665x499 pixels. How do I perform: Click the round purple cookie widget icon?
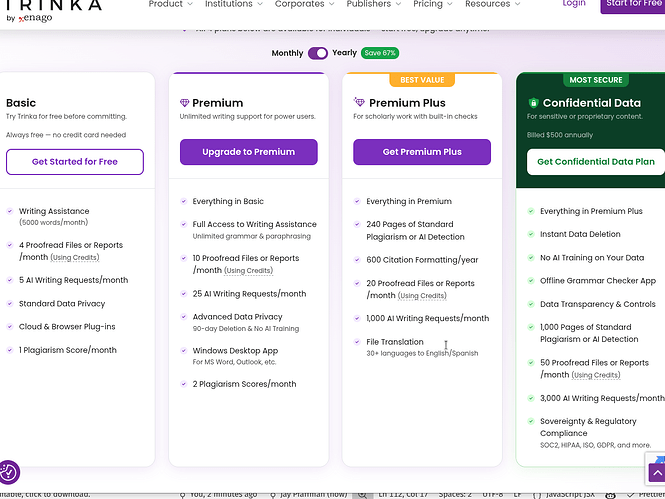coord(9,472)
